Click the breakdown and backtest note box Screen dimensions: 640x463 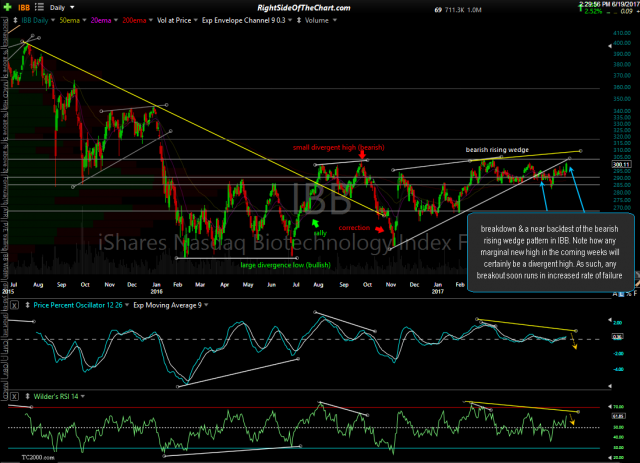[x=550, y=252]
